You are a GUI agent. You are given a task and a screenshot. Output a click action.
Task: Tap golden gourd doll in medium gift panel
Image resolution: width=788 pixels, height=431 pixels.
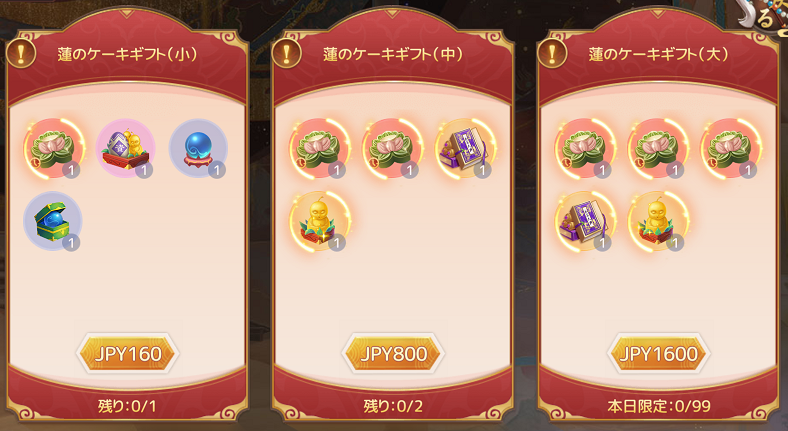[320, 221]
